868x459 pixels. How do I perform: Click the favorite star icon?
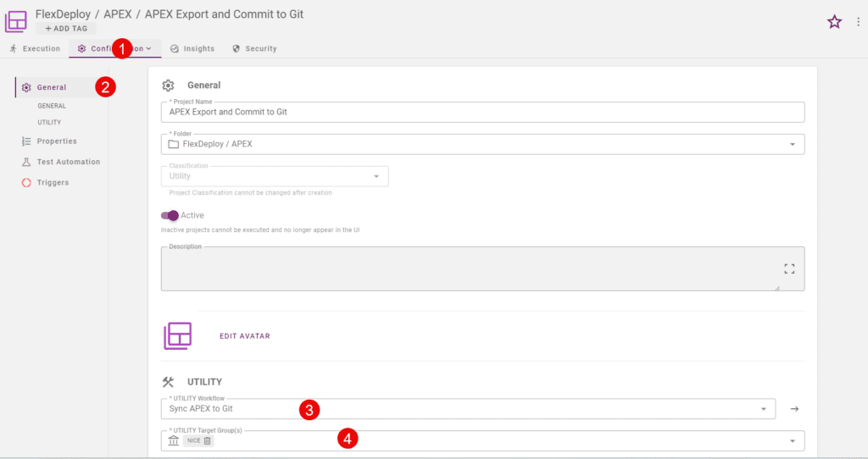[x=834, y=21]
